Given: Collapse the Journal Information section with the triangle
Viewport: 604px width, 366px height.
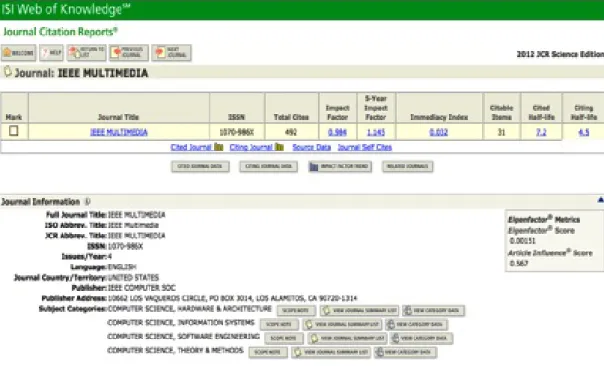Looking at the screenshot, I should (x=600, y=200).
